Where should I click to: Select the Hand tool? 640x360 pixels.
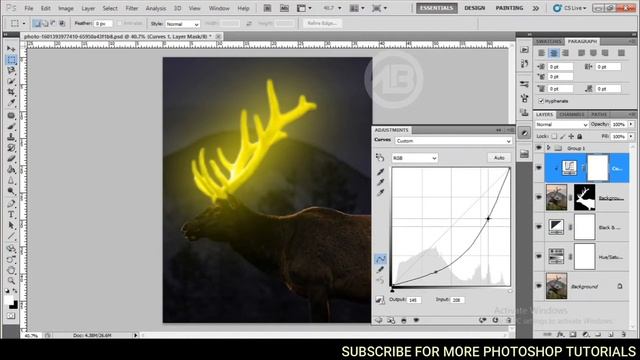[11, 270]
